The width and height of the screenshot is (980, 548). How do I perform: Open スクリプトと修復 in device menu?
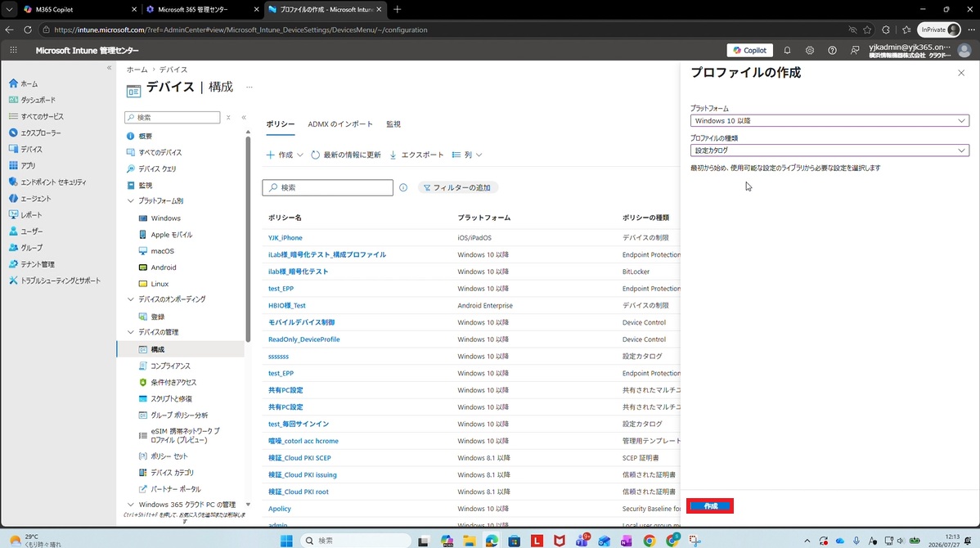click(165, 398)
